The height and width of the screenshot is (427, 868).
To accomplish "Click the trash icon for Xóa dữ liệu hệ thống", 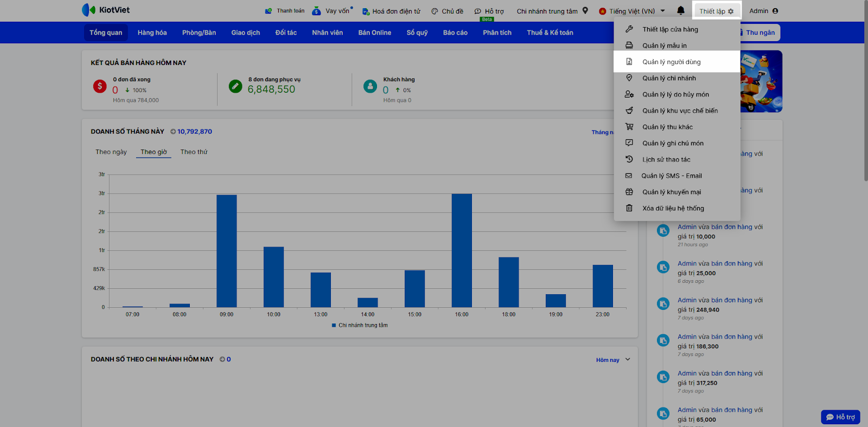I will tap(629, 208).
